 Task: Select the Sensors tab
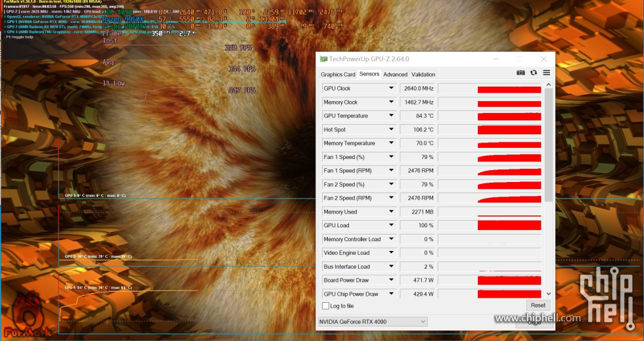coord(369,74)
